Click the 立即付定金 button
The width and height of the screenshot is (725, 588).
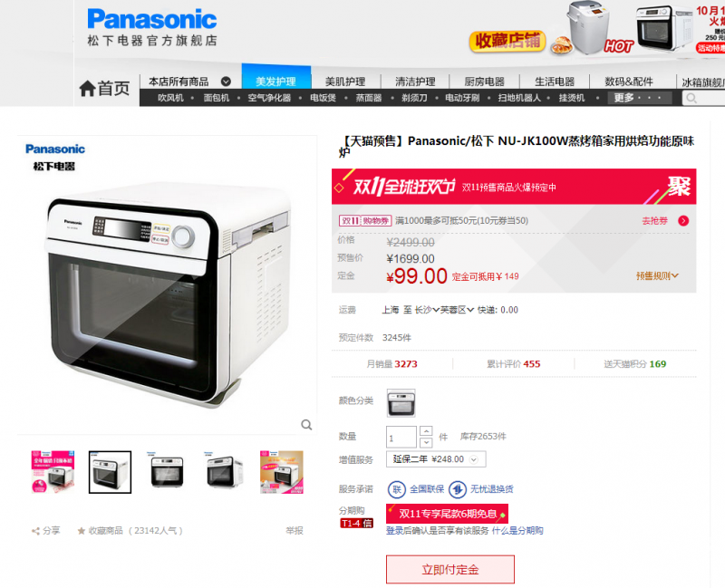point(449,570)
